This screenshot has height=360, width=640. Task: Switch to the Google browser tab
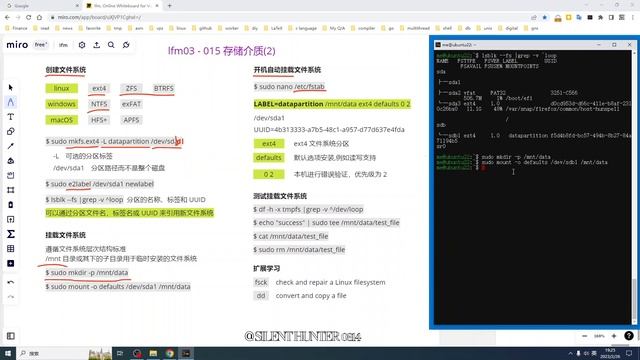point(43,6)
